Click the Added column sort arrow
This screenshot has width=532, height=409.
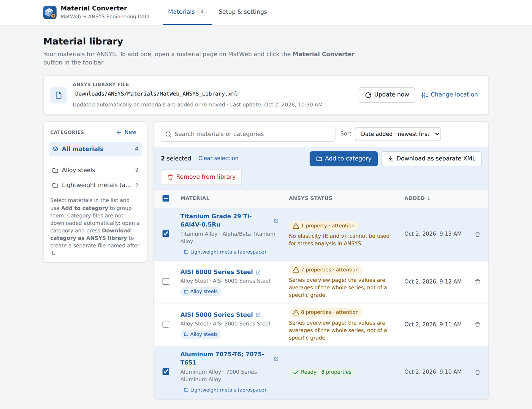click(429, 198)
